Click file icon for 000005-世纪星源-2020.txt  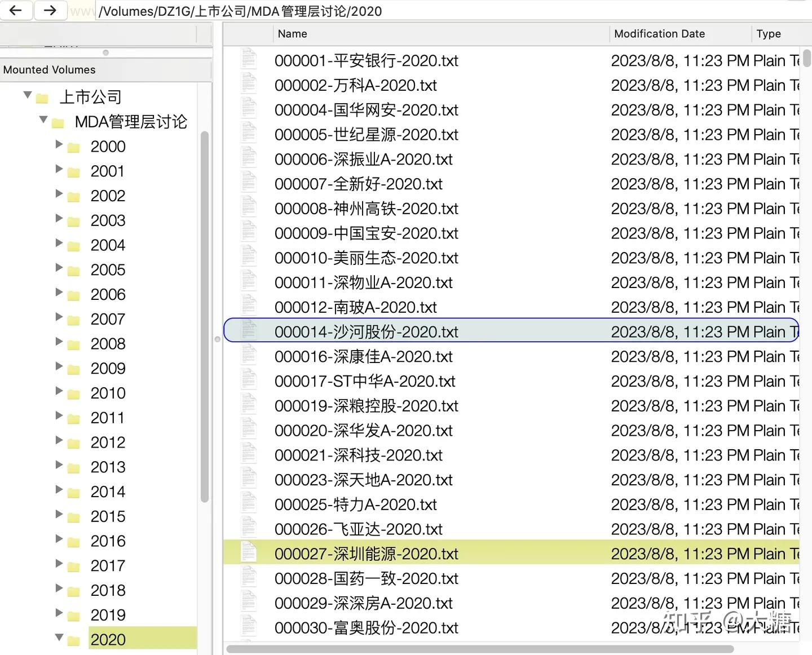[x=249, y=133]
